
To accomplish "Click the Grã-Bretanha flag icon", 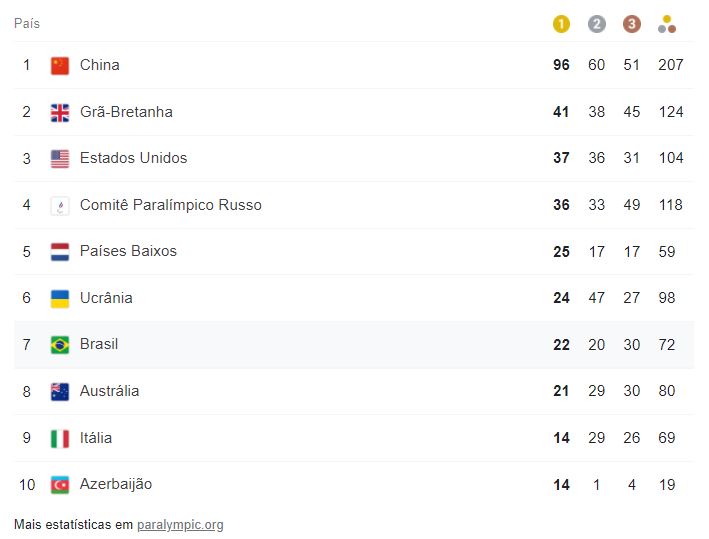I will (60, 113).
